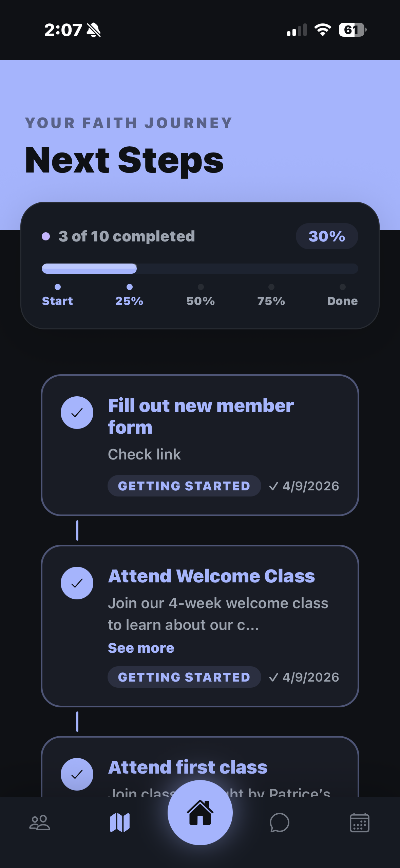Open the chat bubble icon
Image resolution: width=400 pixels, height=868 pixels.
click(280, 823)
